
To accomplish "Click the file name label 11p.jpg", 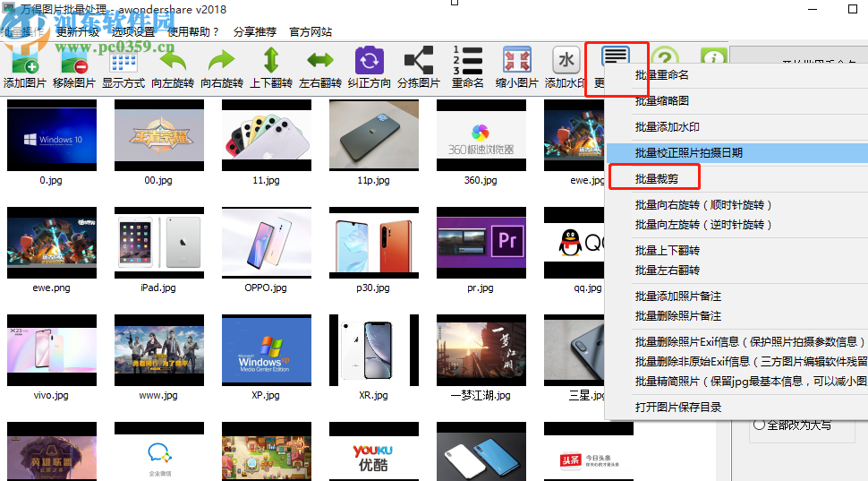I will (374, 180).
